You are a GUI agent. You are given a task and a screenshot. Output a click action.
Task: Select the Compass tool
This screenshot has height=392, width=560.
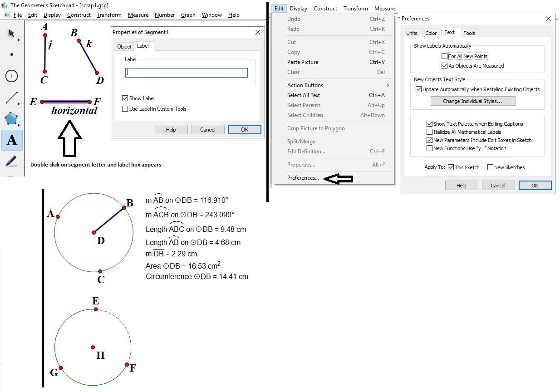[12, 76]
